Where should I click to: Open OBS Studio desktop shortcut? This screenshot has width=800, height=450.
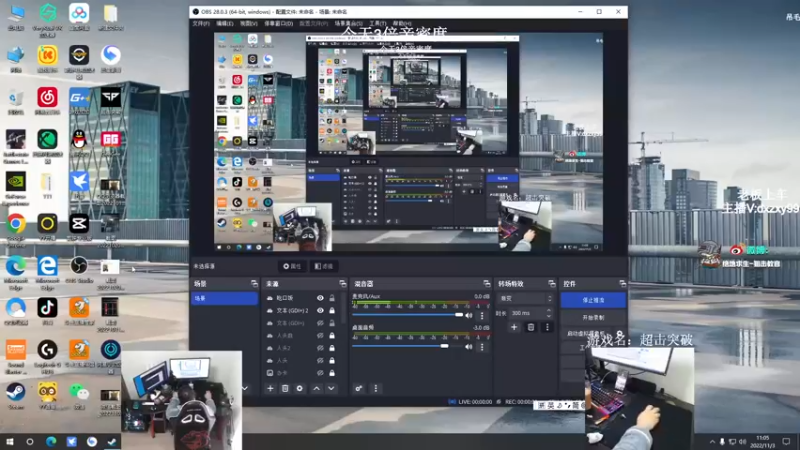point(79,266)
